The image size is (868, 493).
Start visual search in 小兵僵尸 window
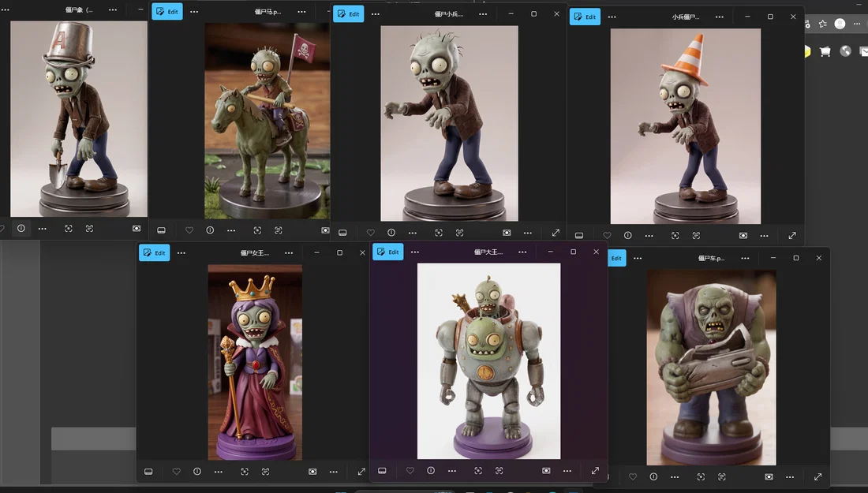point(675,236)
